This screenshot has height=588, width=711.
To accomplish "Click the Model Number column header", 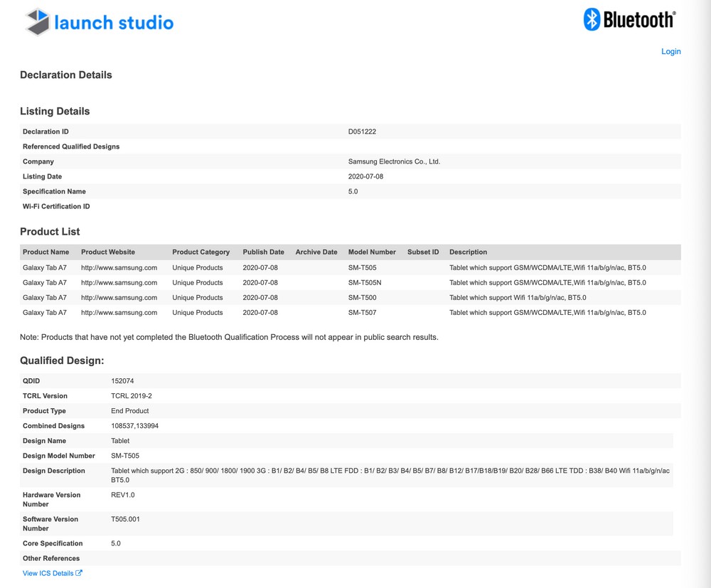I will pos(372,252).
